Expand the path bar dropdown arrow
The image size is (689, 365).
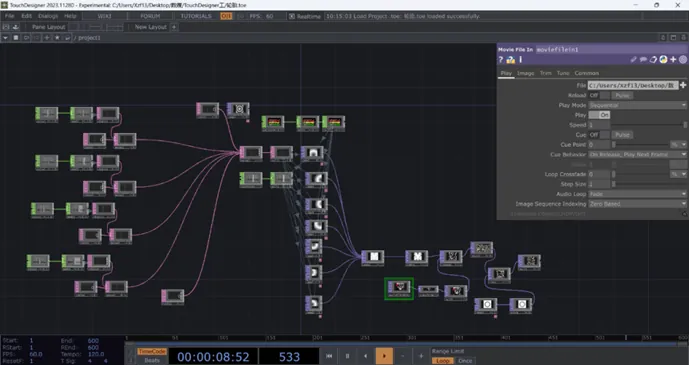click(6, 38)
